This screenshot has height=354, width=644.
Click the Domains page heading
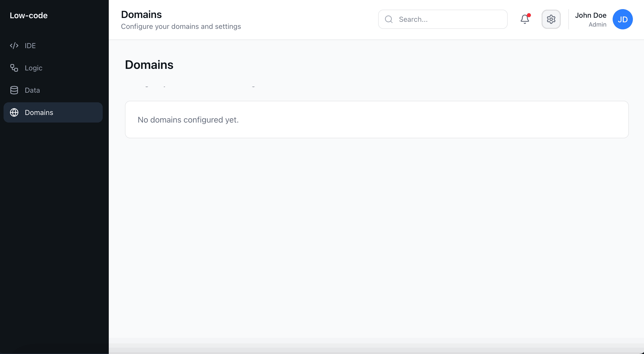[x=149, y=65]
